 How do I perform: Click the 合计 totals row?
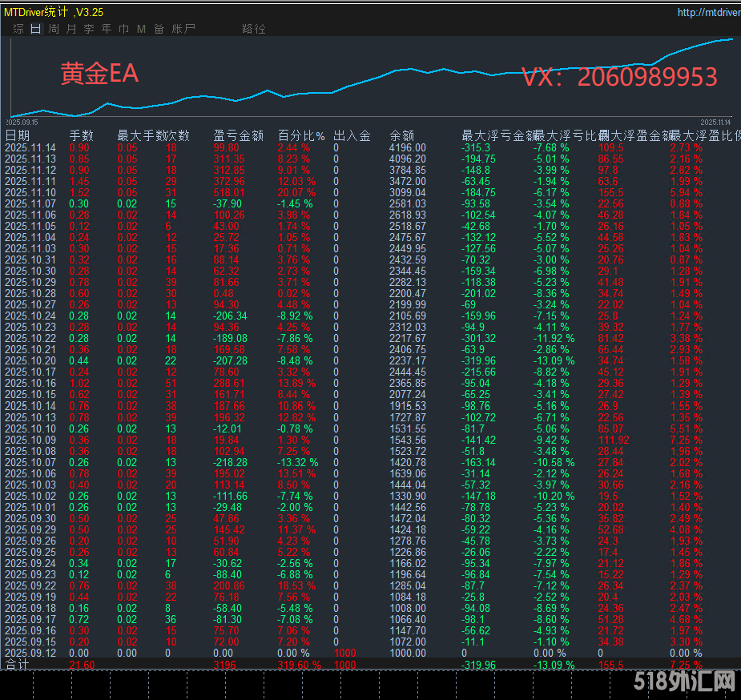coord(16,664)
